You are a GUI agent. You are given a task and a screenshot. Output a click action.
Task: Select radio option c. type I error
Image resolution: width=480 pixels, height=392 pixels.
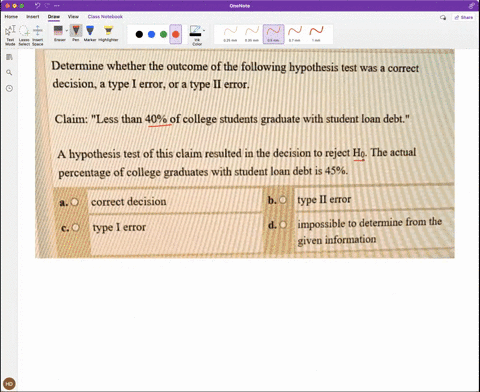(x=76, y=227)
